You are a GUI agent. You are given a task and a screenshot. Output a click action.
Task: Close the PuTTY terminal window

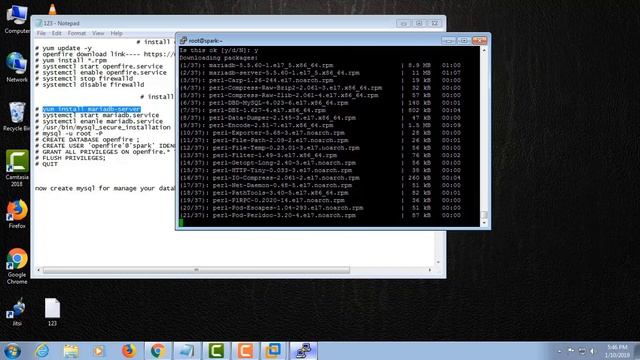coord(479,40)
